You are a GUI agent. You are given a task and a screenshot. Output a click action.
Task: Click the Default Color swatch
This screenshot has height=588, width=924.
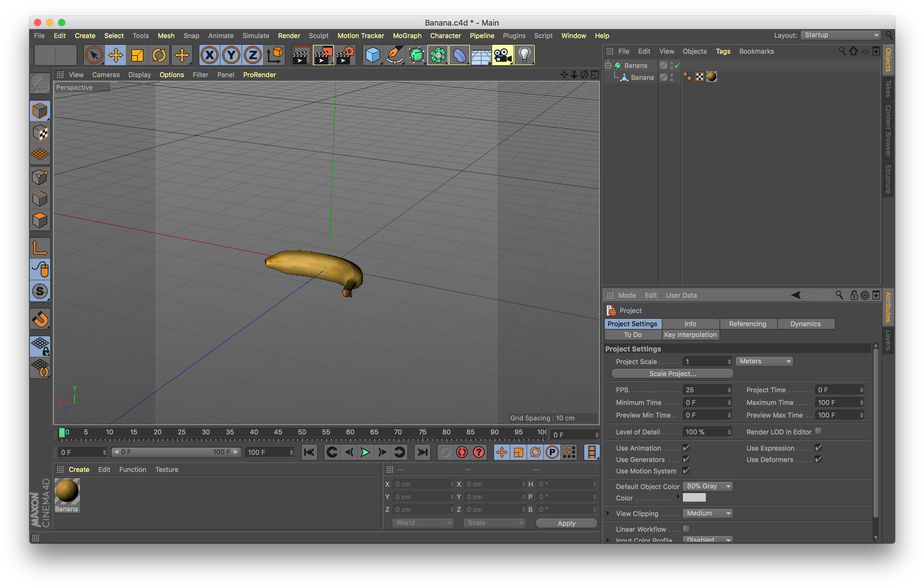click(694, 497)
